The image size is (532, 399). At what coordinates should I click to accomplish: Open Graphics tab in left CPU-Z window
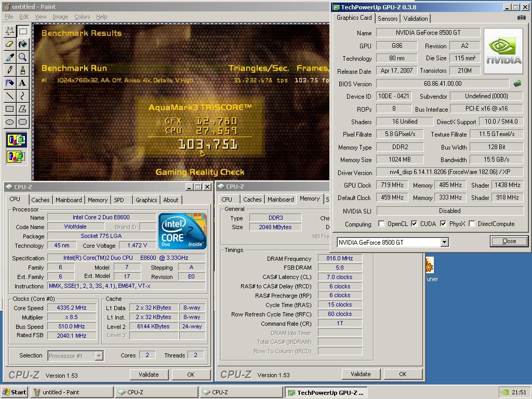pos(146,200)
